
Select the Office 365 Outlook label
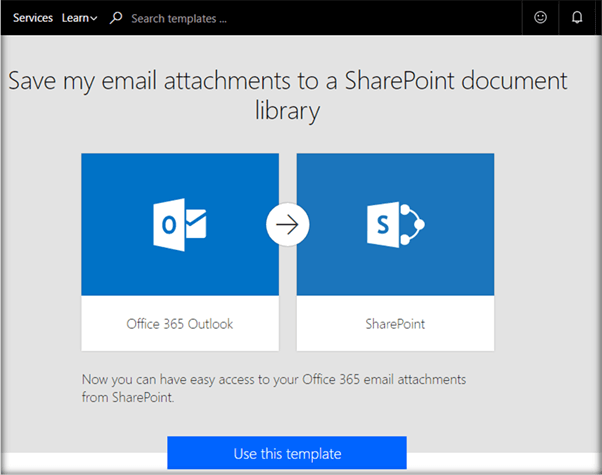(x=180, y=324)
